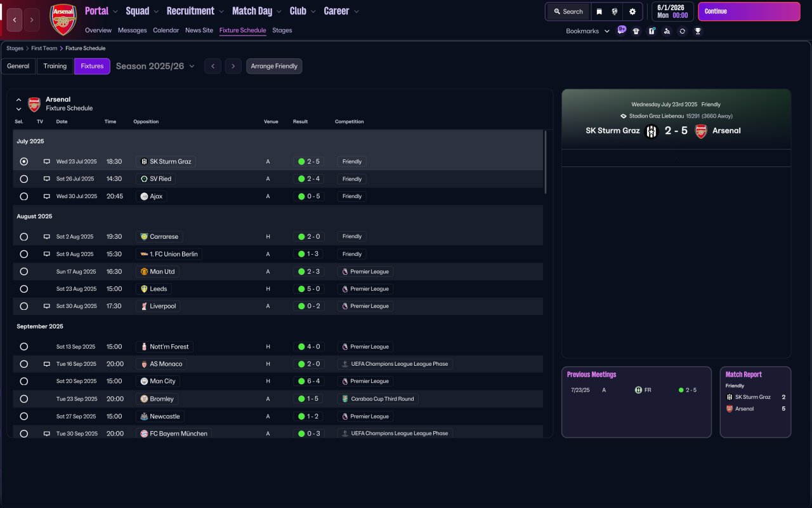Viewport: 812px width, 508px height.
Task: Click the scouting person-search shortcut icon
Action: (667, 31)
